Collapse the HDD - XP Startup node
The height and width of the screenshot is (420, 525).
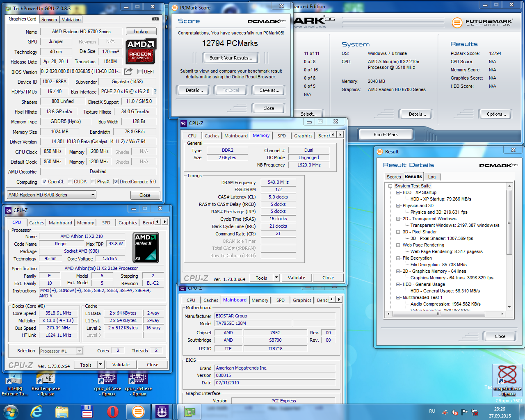click(398, 192)
